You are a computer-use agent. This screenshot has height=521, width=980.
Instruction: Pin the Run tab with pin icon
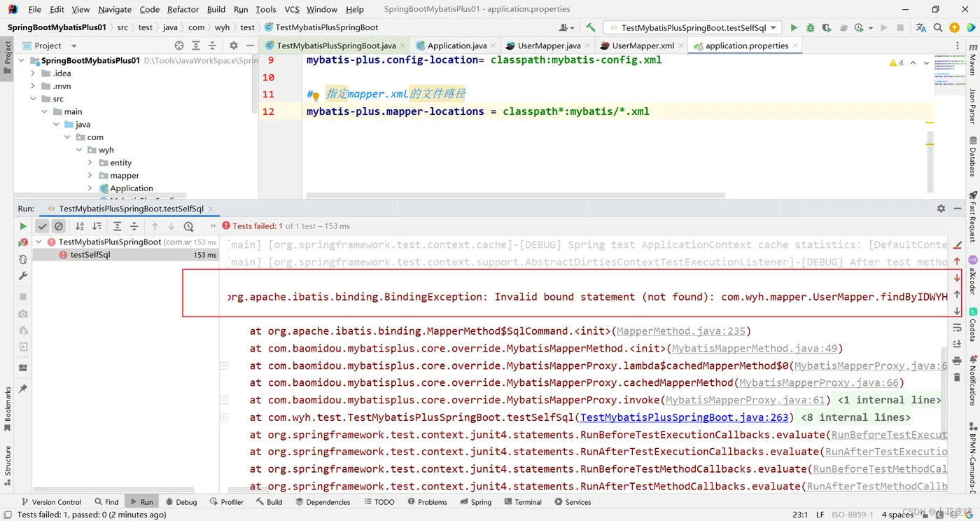pyautogui.click(x=23, y=389)
